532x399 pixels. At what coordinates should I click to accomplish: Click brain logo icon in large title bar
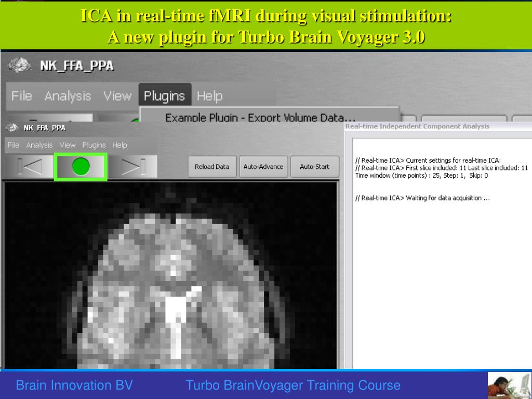20,65
